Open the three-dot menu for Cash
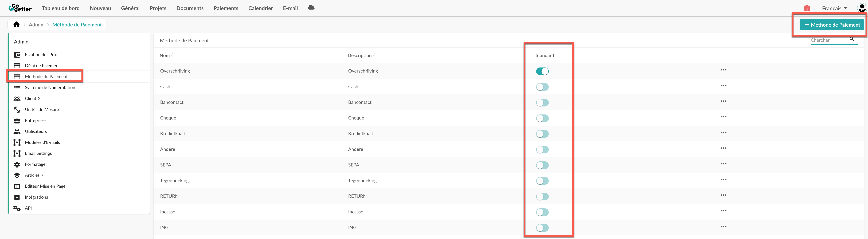868x239 pixels. point(724,86)
